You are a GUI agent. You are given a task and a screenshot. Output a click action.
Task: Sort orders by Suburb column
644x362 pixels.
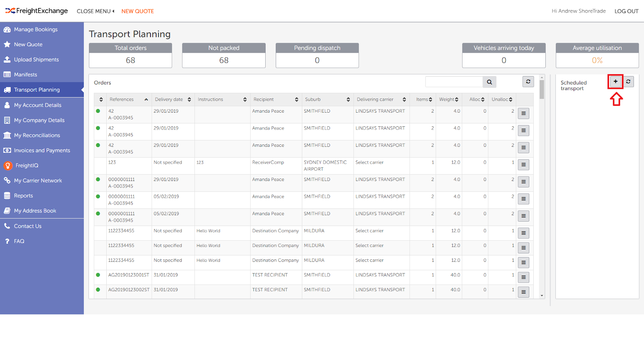[328, 99]
